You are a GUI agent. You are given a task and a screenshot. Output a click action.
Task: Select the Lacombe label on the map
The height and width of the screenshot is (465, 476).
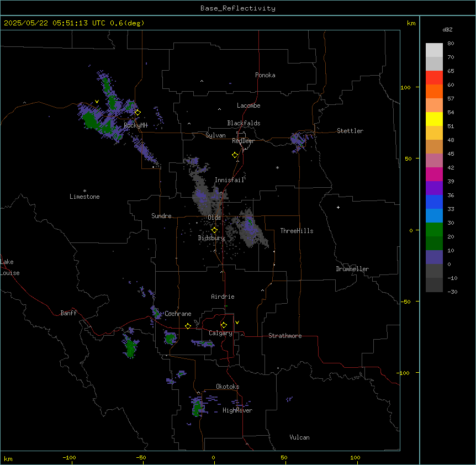[248, 105]
